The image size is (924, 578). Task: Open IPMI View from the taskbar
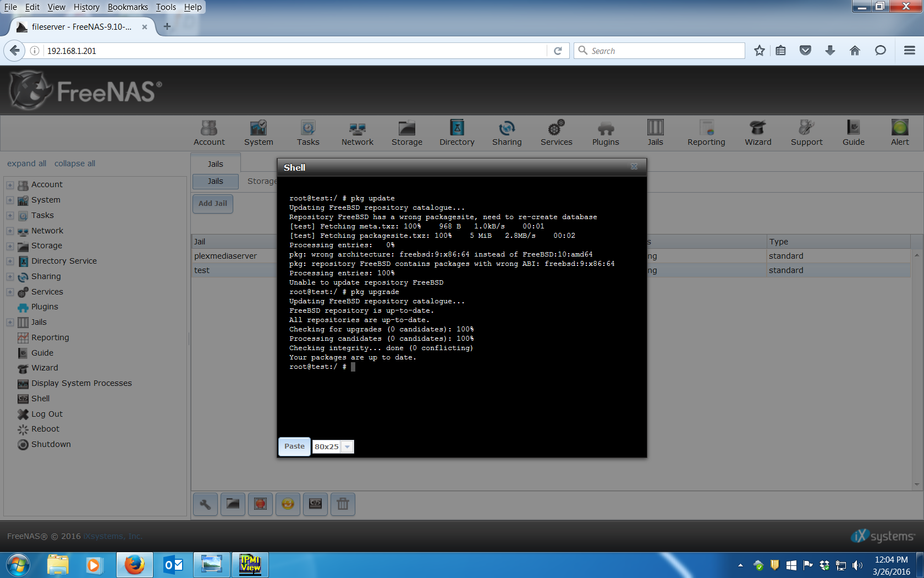tap(250, 565)
